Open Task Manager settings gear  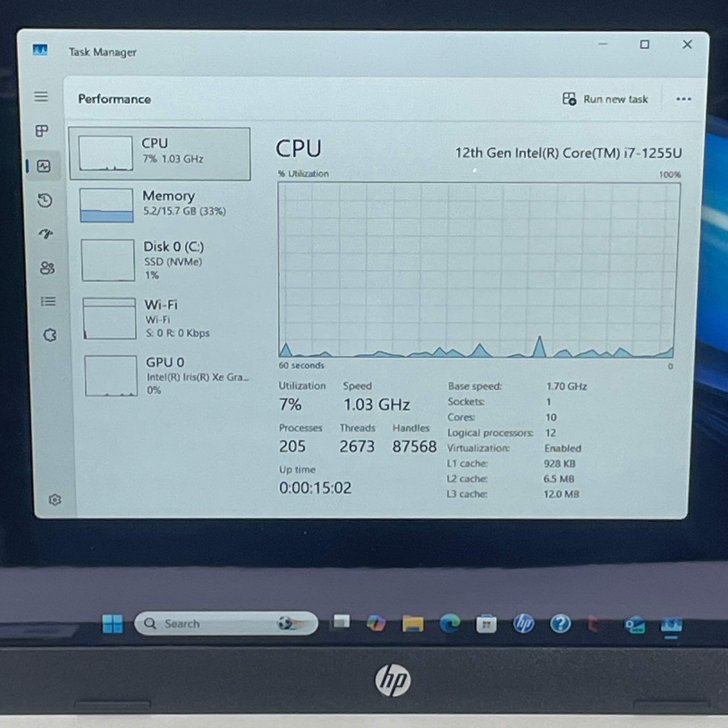pyautogui.click(x=55, y=500)
